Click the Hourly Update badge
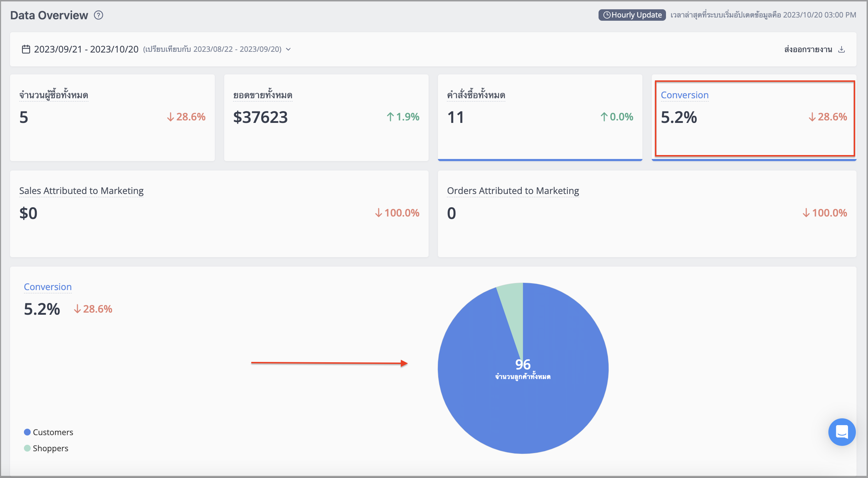 [x=632, y=15]
